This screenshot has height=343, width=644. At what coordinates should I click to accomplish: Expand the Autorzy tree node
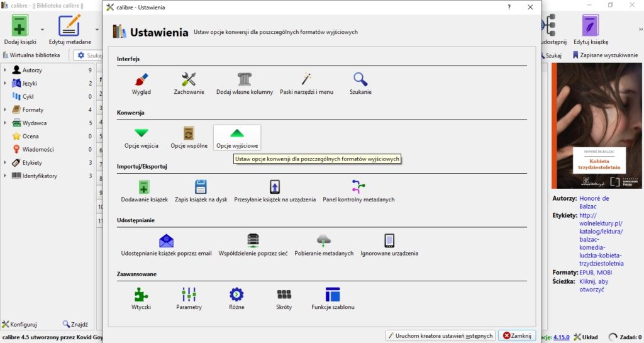click(x=5, y=70)
